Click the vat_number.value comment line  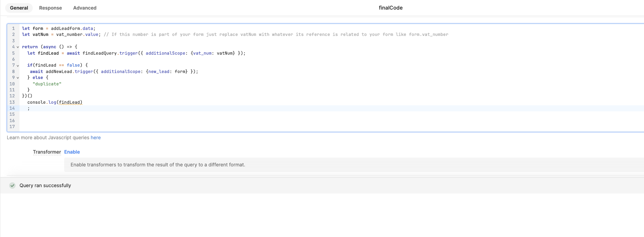[x=235, y=35]
